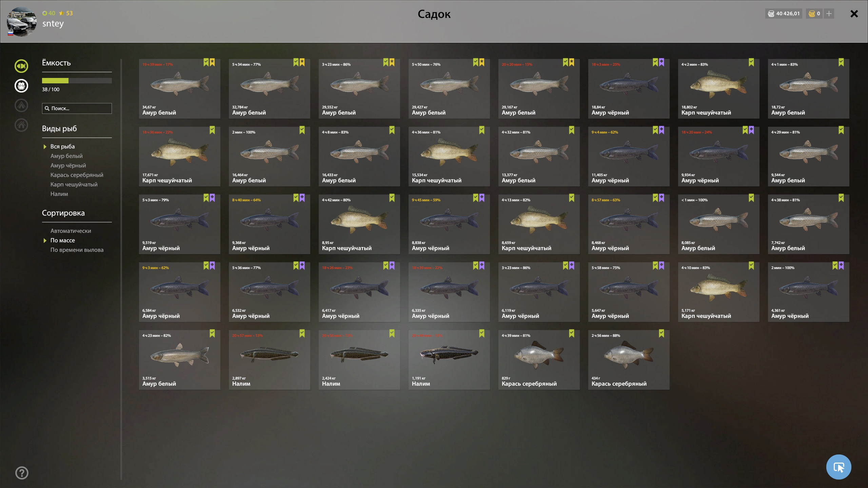The height and width of the screenshot is (488, 868).
Task: Select the Вся рыба filter arrow
Action: click(x=45, y=147)
